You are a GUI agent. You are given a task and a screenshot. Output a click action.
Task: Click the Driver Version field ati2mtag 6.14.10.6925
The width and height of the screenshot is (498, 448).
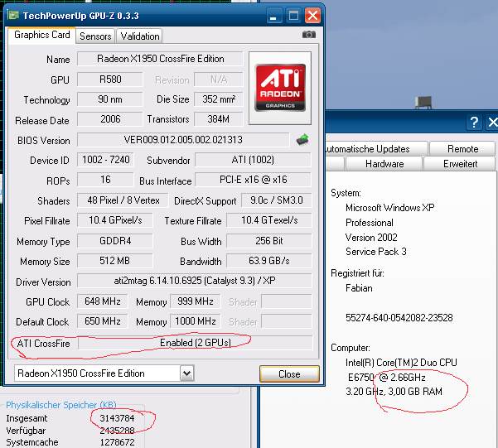(x=195, y=281)
